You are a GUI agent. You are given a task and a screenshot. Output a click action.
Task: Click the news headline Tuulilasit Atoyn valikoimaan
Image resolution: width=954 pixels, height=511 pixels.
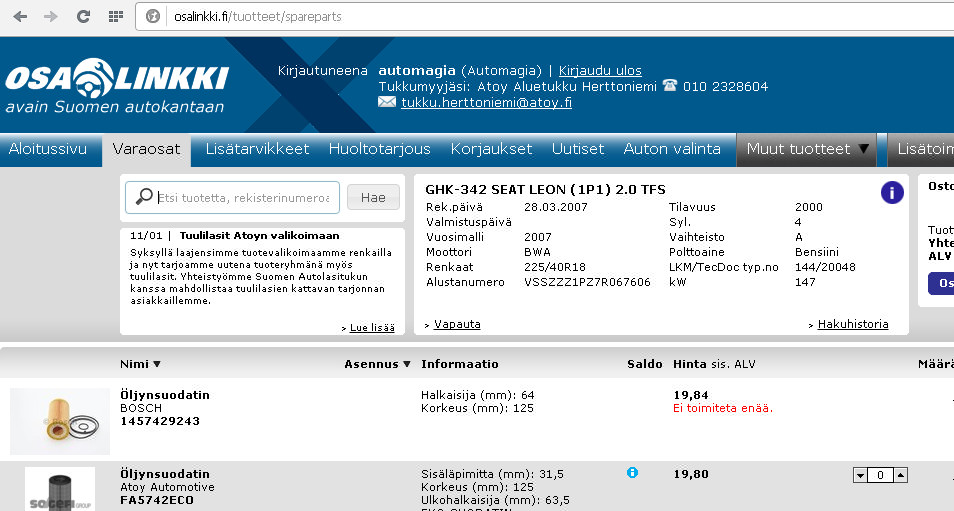pyautogui.click(x=259, y=235)
